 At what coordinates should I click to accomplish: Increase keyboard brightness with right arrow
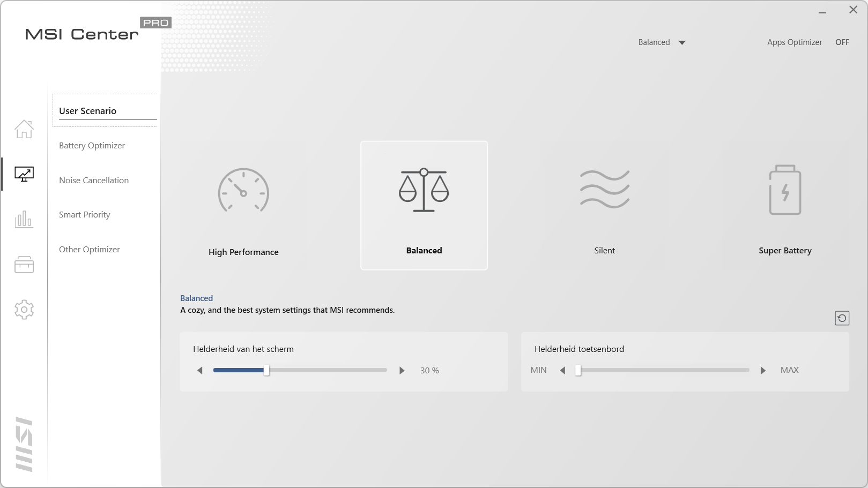[x=763, y=371]
